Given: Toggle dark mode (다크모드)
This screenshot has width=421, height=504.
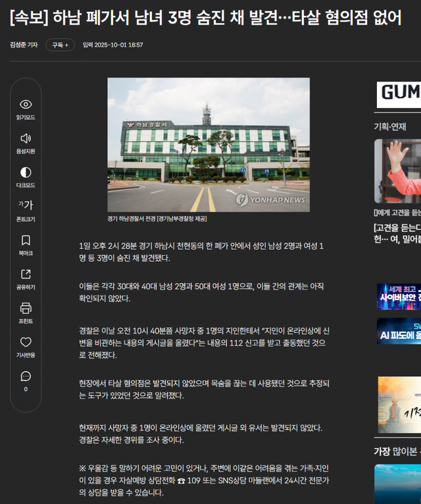Looking at the screenshot, I should click(x=26, y=172).
